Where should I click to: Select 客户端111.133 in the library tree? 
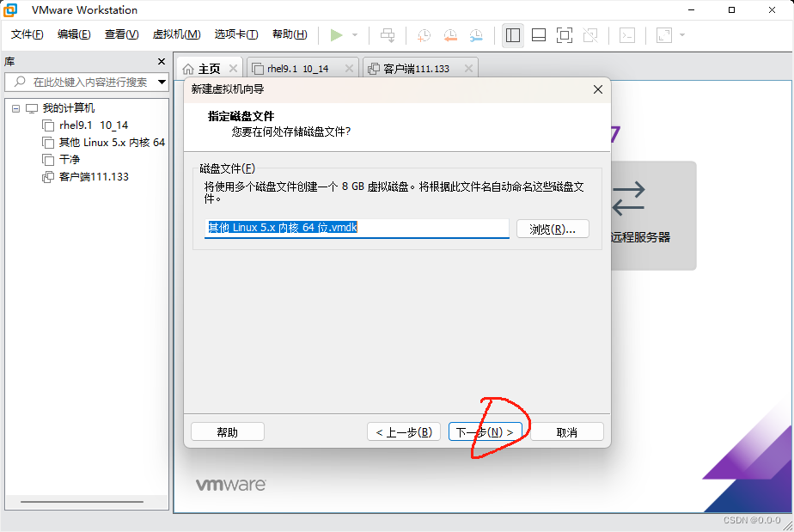click(94, 177)
